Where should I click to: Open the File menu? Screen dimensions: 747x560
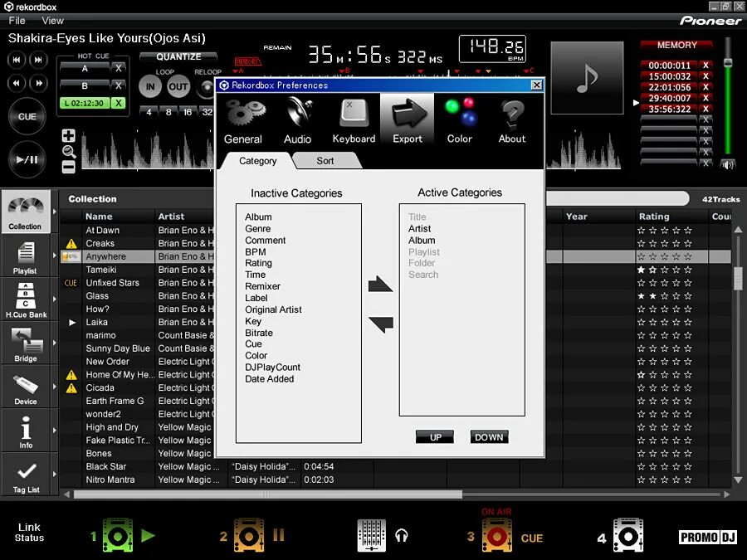click(x=17, y=21)
